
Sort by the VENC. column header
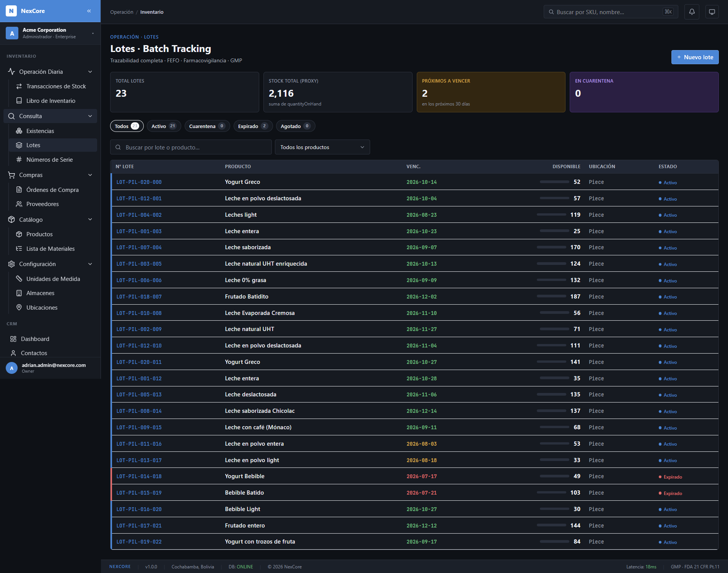click(x=413, y=167)
